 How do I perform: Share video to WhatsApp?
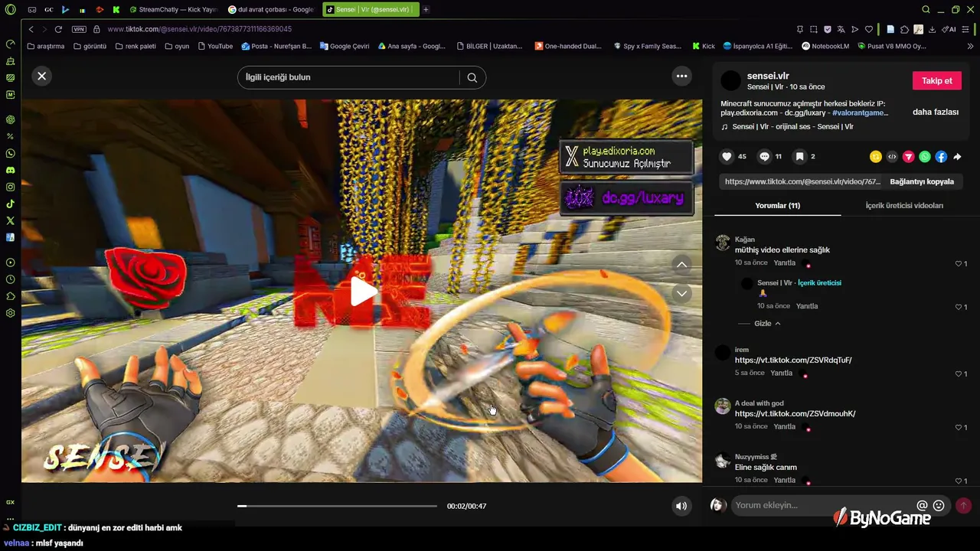(925, 157)
